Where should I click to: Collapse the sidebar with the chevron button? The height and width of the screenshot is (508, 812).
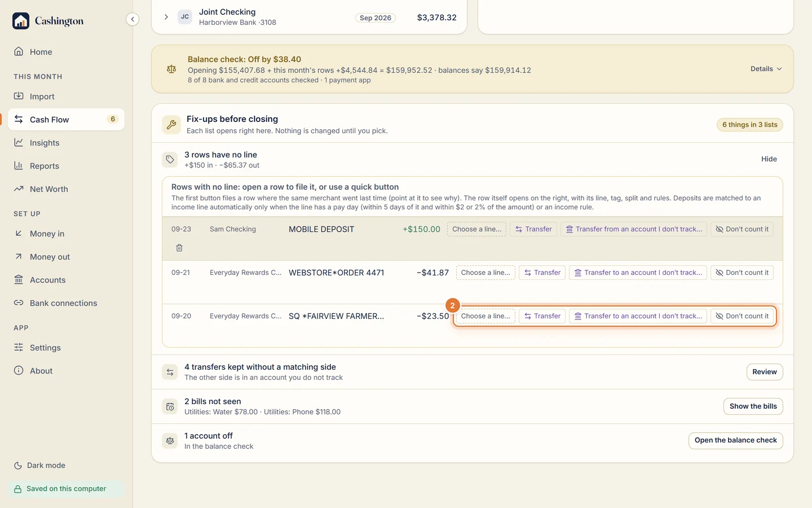pyautogui.click(x=132, y=19)
